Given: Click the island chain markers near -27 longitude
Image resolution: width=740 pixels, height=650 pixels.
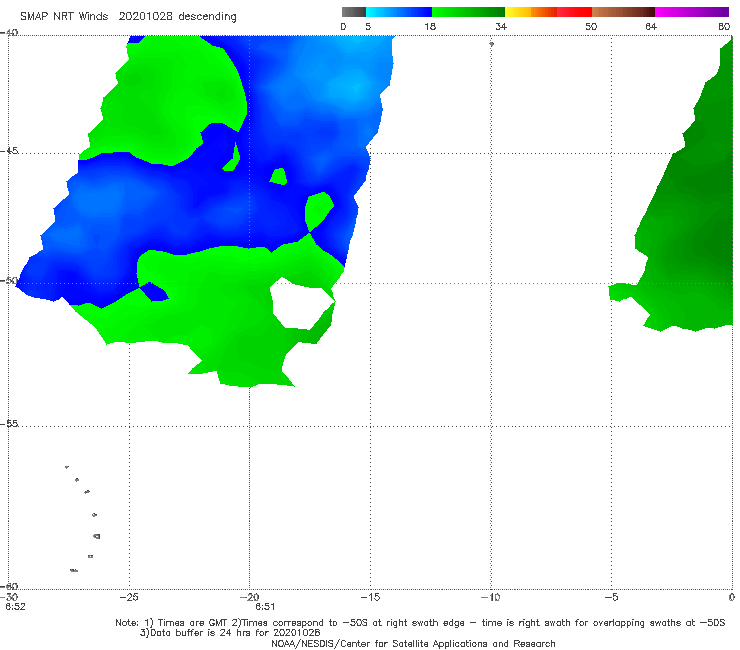Looking at the screenshot, I should click(x=83, y=518).
